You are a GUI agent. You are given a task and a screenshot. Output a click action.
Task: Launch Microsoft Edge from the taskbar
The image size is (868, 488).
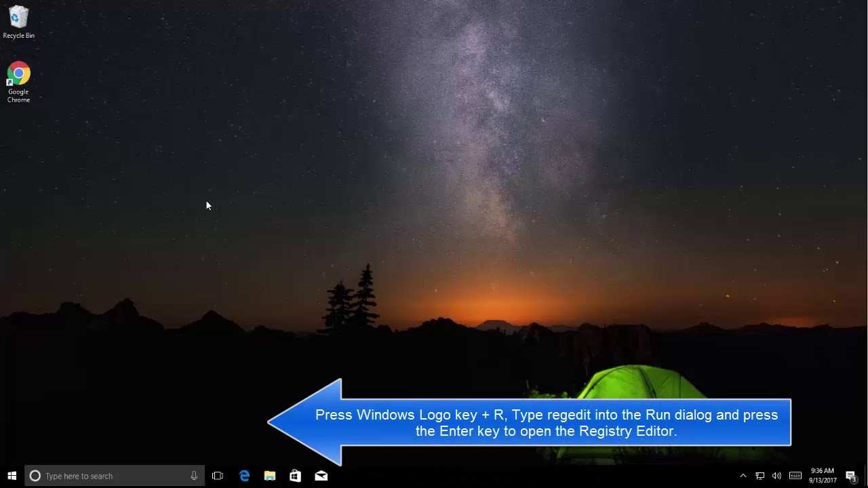[244, 476]
